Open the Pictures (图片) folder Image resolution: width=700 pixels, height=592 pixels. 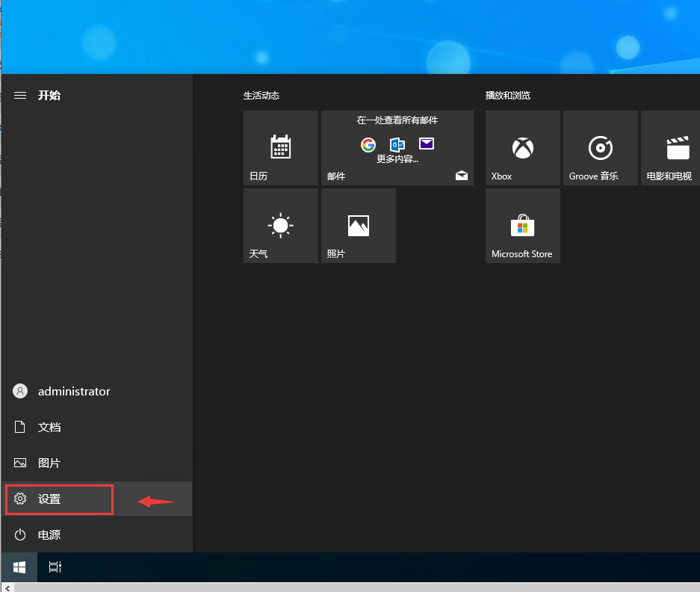point(49,463)
